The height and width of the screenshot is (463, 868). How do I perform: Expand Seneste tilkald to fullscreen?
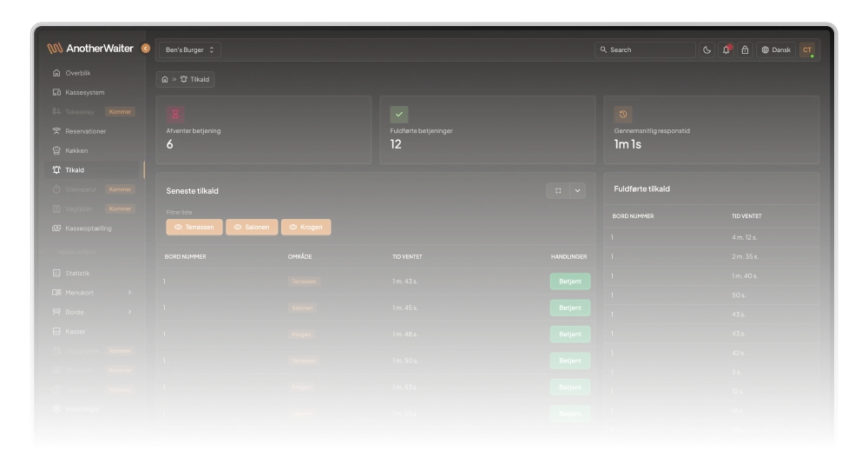558,190
